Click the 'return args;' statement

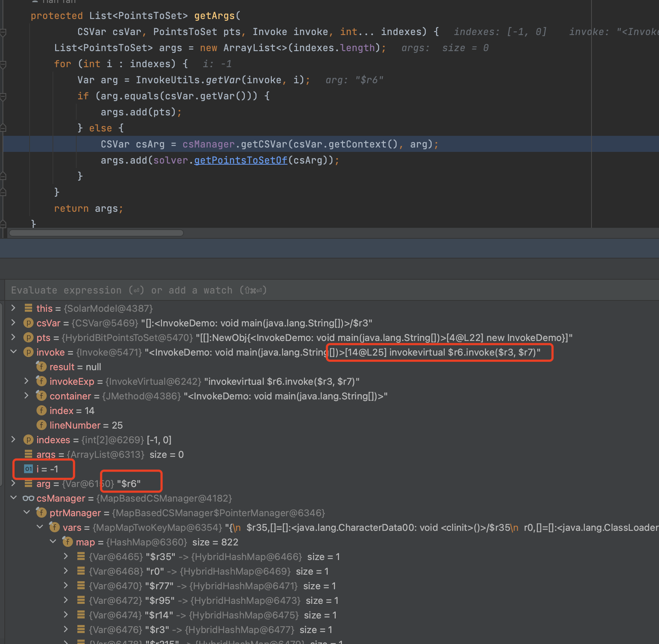89,208
